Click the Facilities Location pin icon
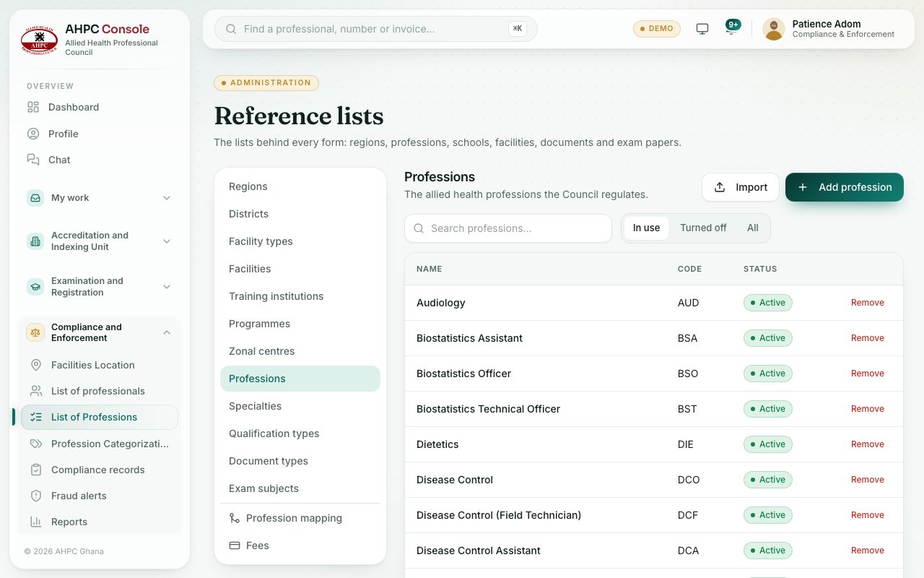The height and width of the screenshot is (578, 924). (36, 365)
